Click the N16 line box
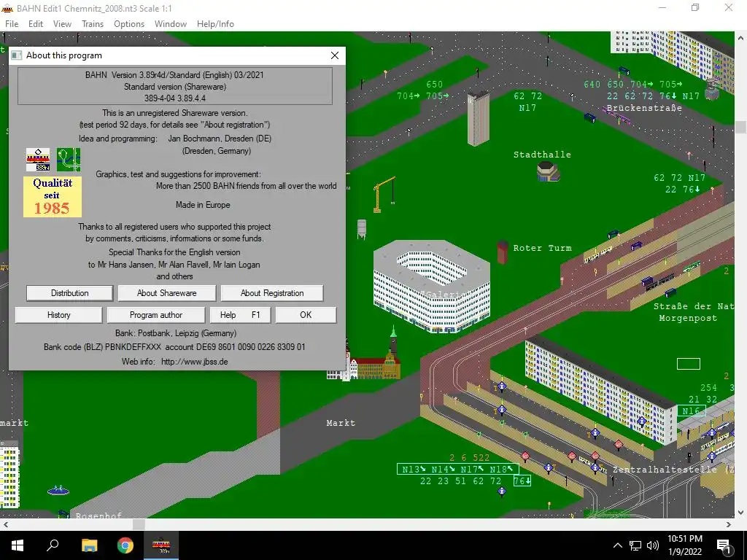This screenshot has height=560, width=747. click(x=692, y=411)
